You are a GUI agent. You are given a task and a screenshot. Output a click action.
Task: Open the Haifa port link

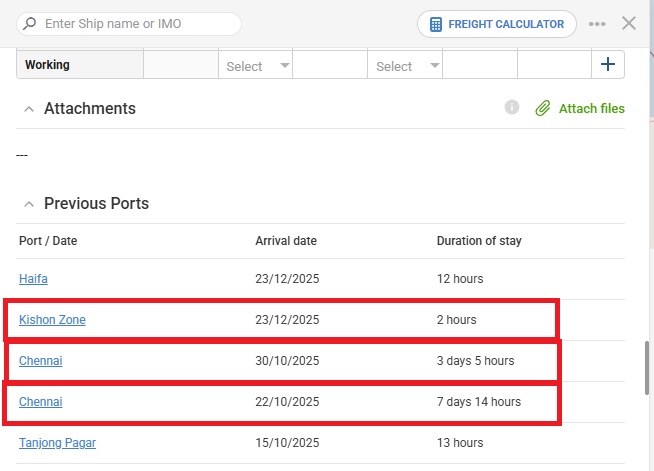33,279
